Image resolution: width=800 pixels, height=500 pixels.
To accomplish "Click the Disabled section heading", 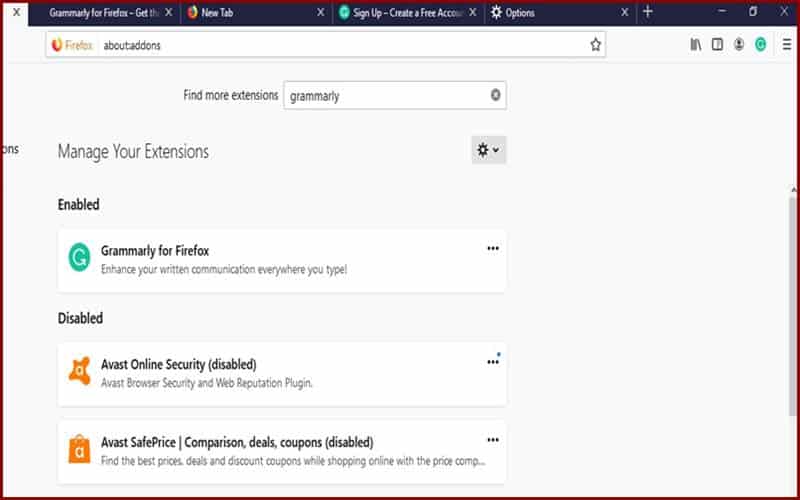I will tap(80, 318).
